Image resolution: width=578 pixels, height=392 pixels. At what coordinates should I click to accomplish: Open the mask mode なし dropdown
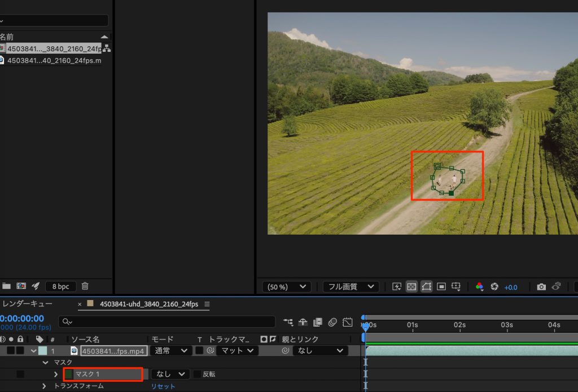pos(170,374)
